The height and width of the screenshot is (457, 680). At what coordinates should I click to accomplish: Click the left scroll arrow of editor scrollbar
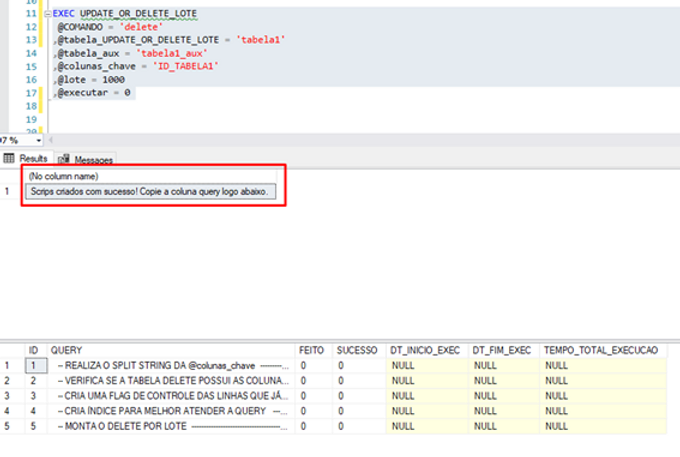pos(51,140)
